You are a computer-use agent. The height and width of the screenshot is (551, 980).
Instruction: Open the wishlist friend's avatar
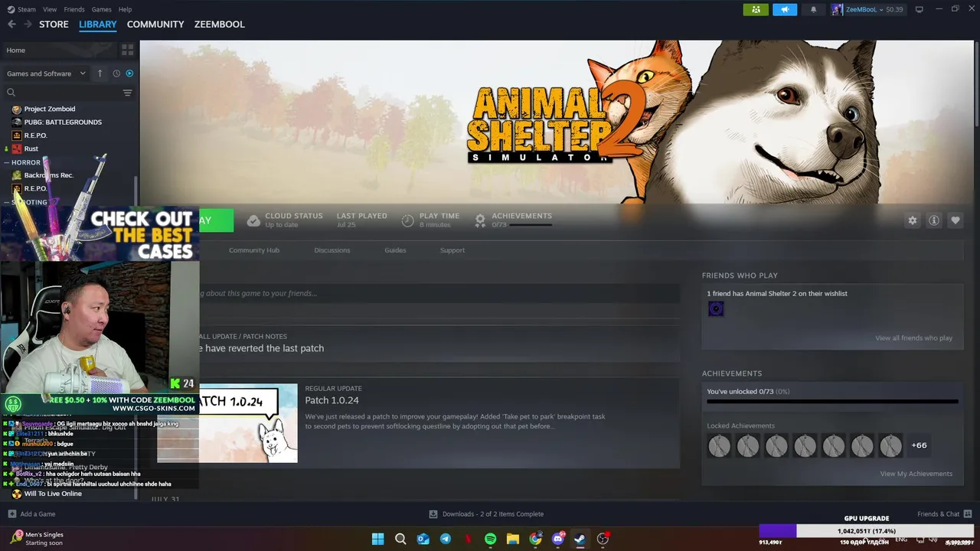pos(716,308)
